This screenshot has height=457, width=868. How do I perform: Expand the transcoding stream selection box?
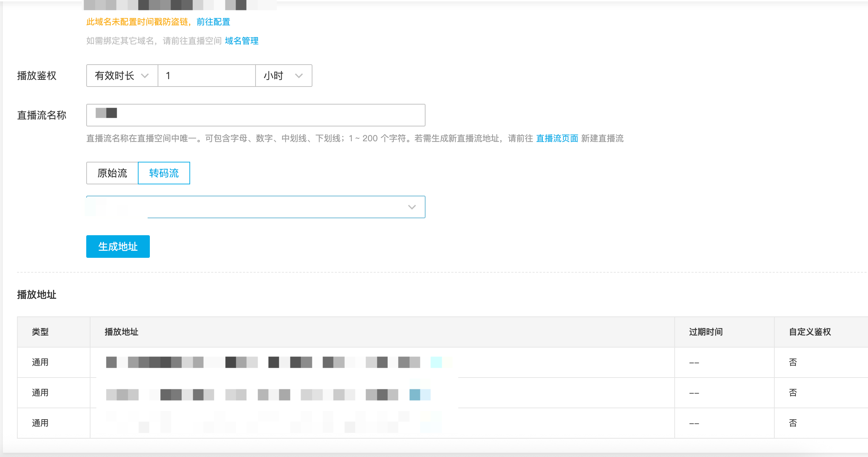click(x=255, y=207)
